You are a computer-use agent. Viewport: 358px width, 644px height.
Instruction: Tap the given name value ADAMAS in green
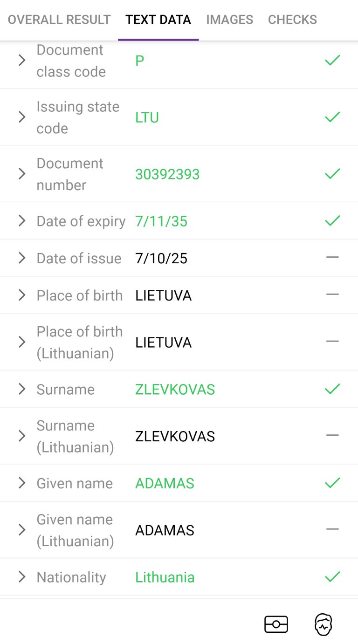(x=165, y=483)
